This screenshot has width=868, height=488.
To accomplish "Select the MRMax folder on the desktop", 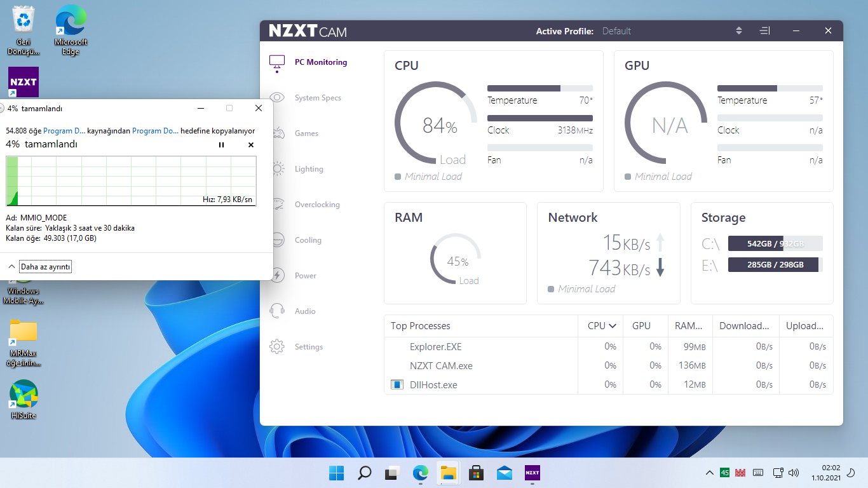I will (24, 343).
